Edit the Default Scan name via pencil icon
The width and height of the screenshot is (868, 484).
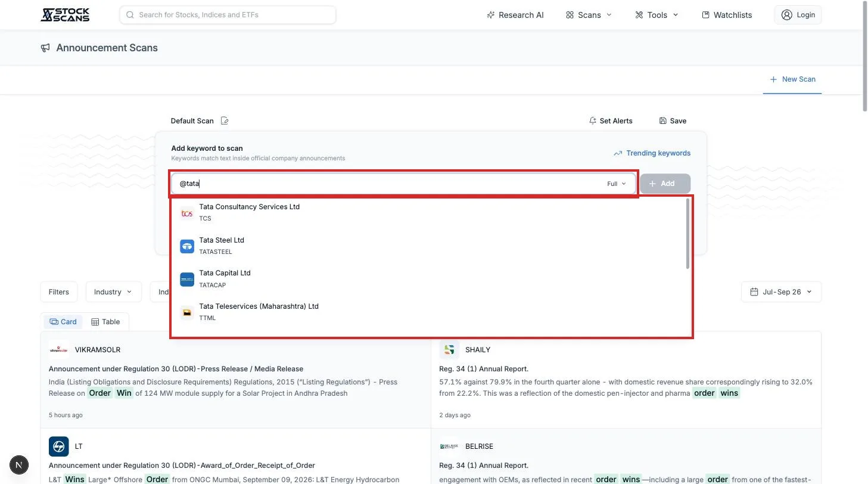tap(225, 121)
